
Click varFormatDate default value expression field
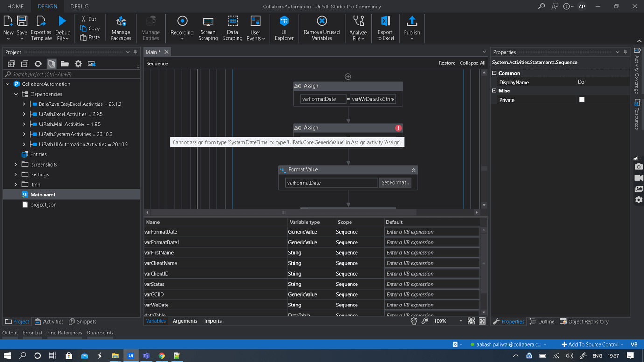point(431,232)
